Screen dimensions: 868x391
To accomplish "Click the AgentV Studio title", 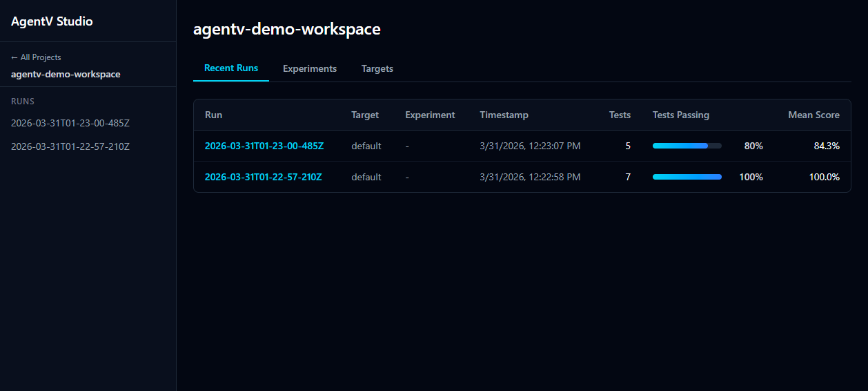I will [52, 21].
